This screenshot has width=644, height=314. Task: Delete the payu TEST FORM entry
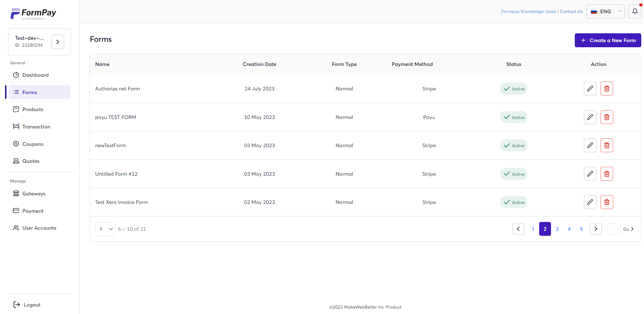(607, 117)
